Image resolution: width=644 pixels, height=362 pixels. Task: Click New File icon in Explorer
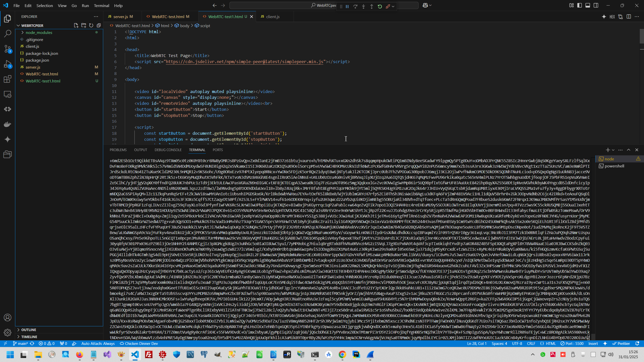coord(76,25)
